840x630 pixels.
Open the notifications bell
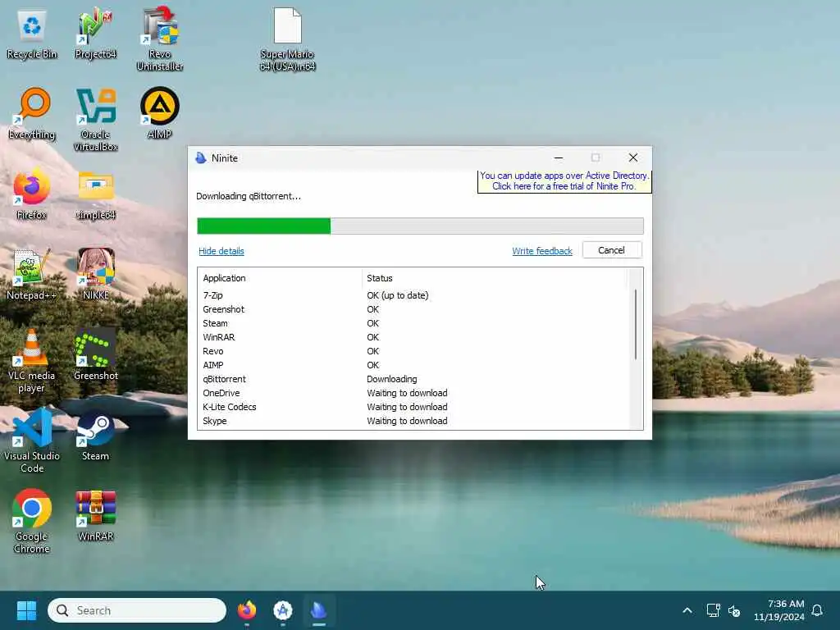tap(817, 610)
